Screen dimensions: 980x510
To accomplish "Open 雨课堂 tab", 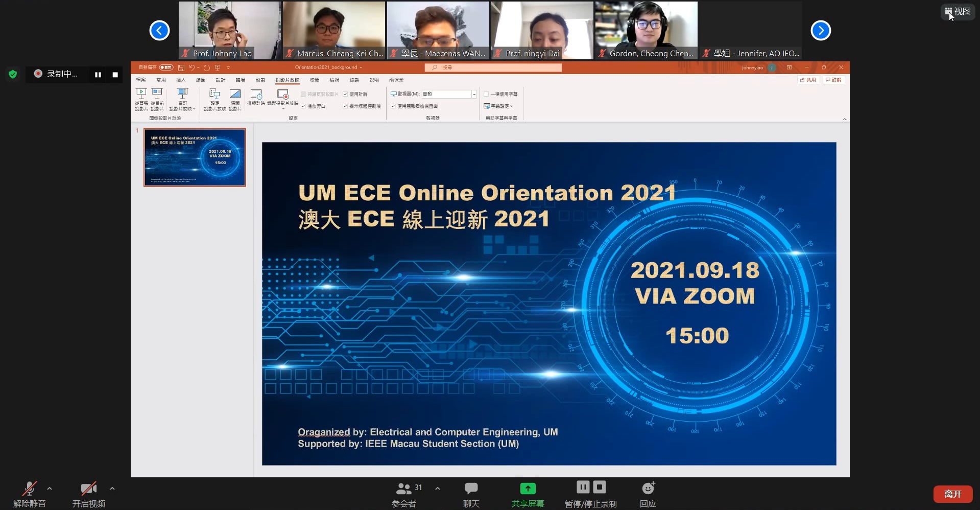I will (396, 80).
